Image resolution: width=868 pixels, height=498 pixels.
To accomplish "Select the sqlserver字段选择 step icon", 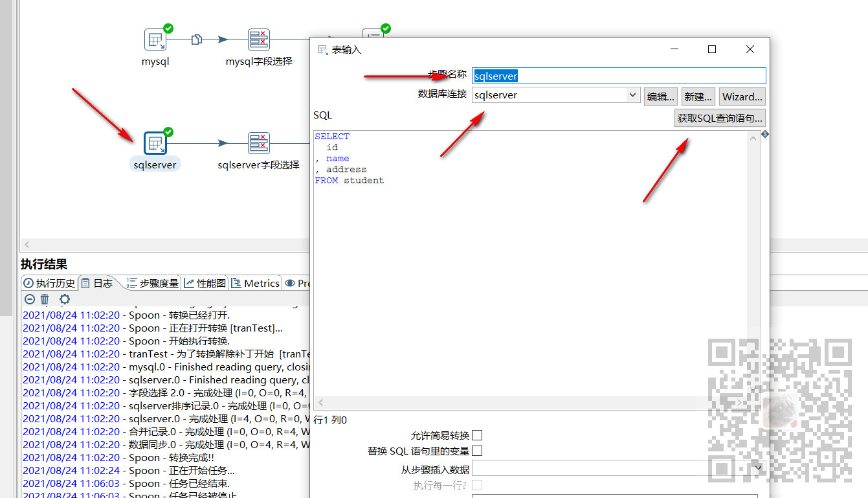I will 259,143.
